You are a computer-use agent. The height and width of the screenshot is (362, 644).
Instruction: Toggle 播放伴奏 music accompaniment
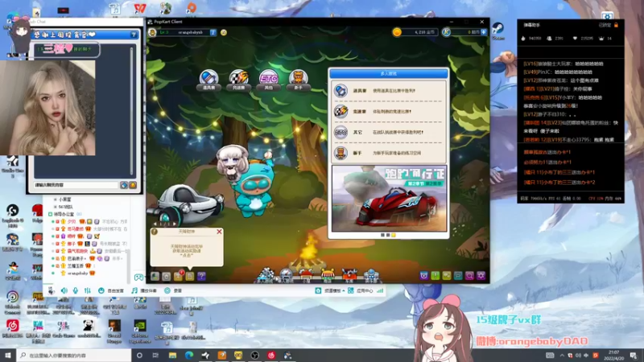pyautogui.click(x=144, y=290)
